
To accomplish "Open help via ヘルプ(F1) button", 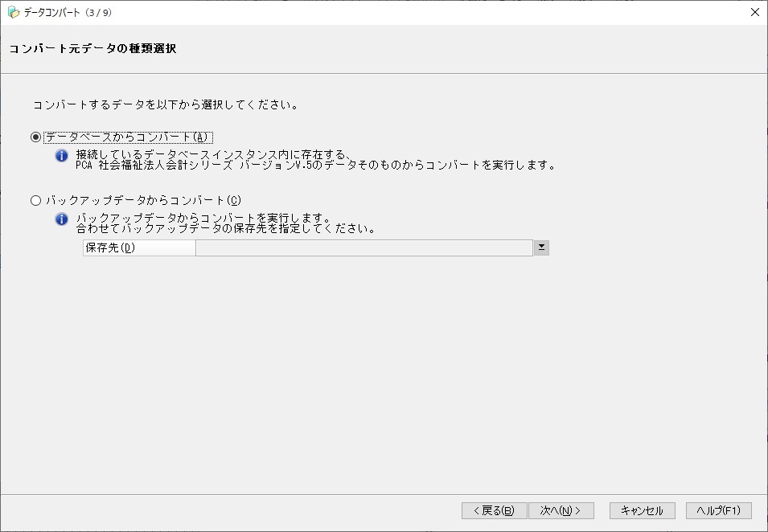I will (718, 510).
